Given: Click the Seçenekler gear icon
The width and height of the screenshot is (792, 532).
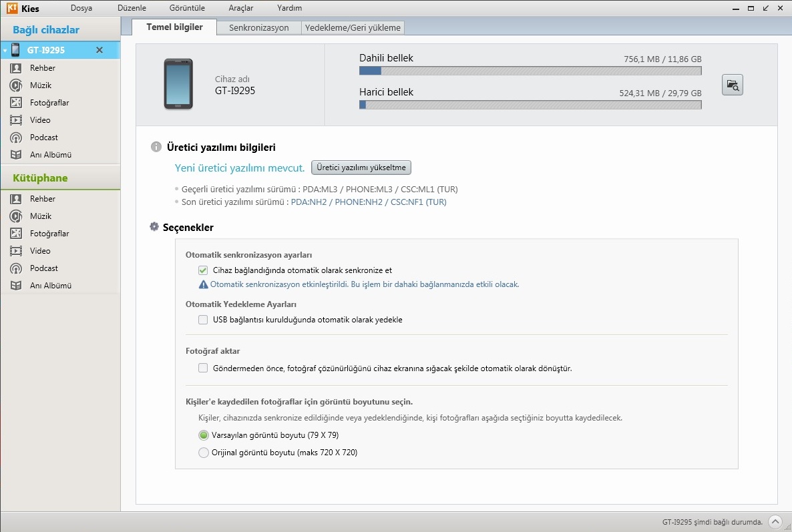Looking at the screenshot, I should tap(154, 227).
